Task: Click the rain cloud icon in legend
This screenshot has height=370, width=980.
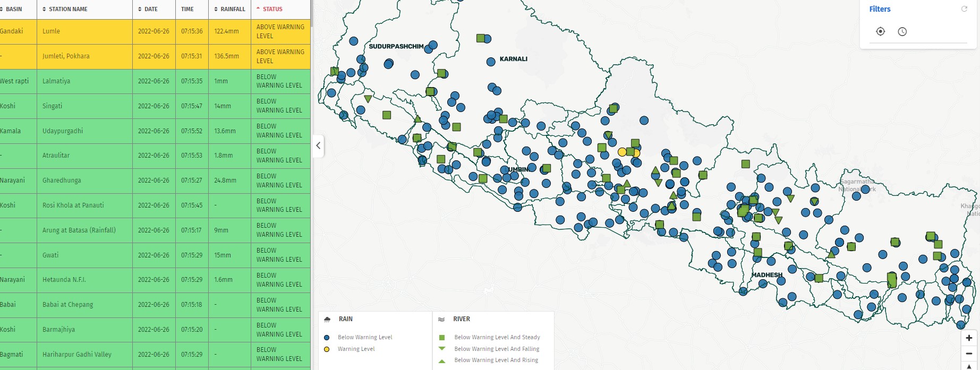Action: pos(327,319)
